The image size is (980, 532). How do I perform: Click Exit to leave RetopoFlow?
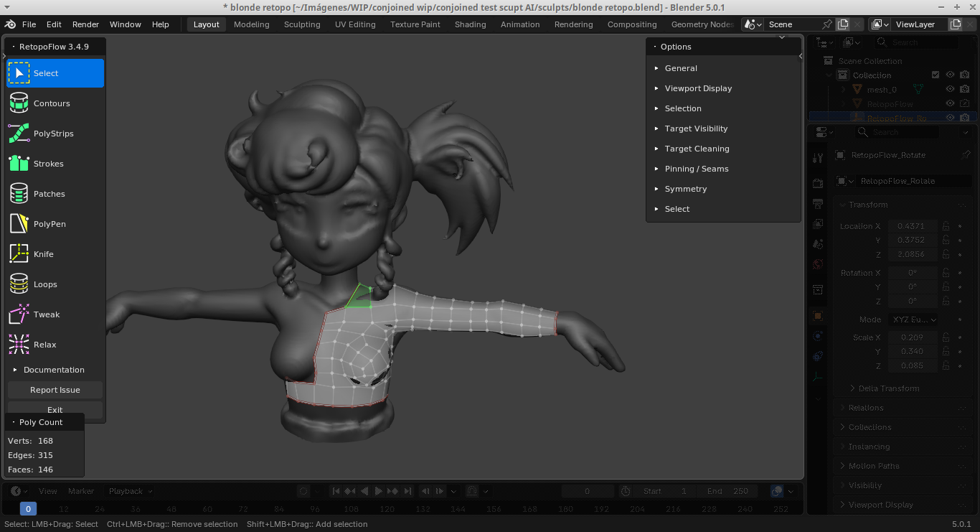pyautogui.click(x=55, y=410)
